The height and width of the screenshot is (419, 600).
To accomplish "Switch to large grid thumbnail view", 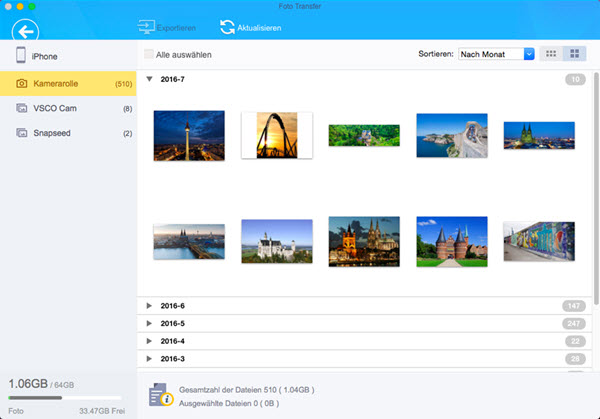I will coord(574,54).
